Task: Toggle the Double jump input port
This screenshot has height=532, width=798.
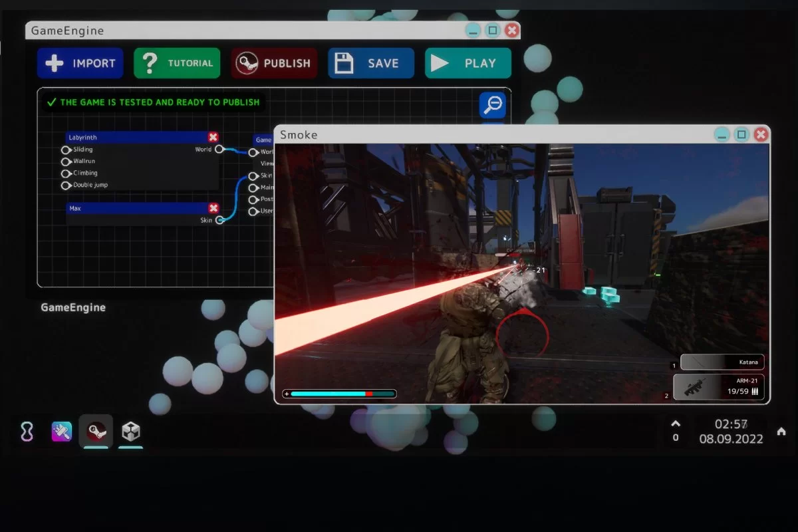Action: click(x=66, y=186)
